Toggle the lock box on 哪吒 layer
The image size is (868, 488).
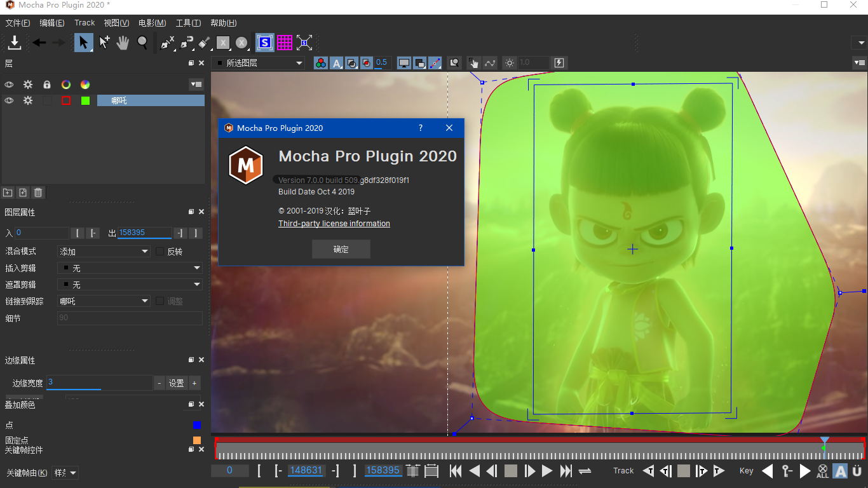point(47,100)
